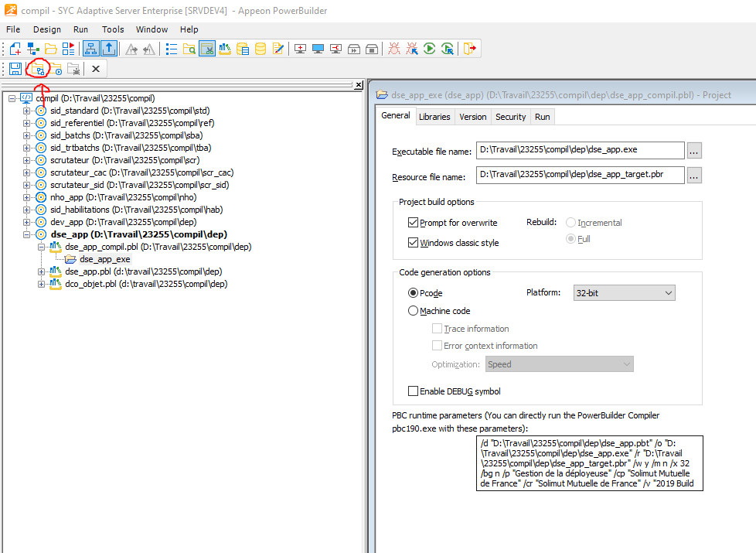Click the Resource file name input field
This screenshot has width=756, height=553.
point(580,176)
